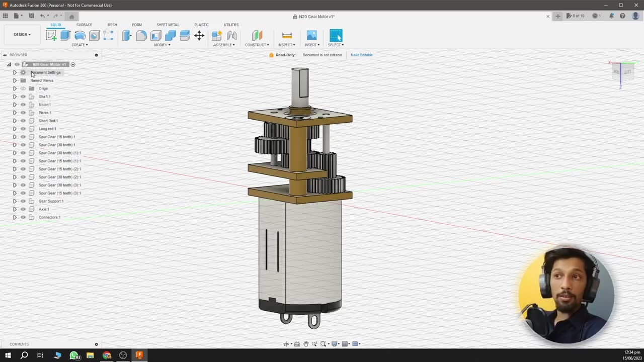
Task: Select the Combine tool
Action: coord(170,35)
